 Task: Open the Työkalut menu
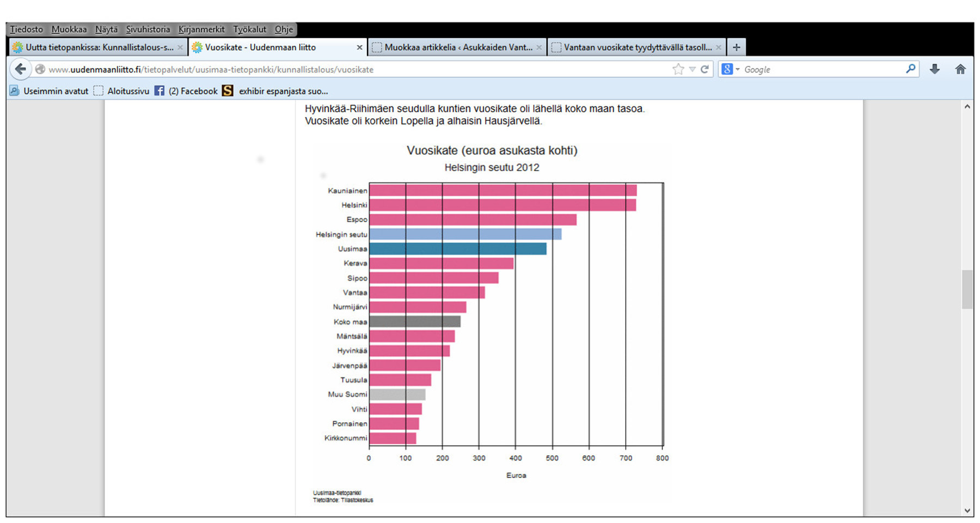pyautogui.click(x=249, y=29)
